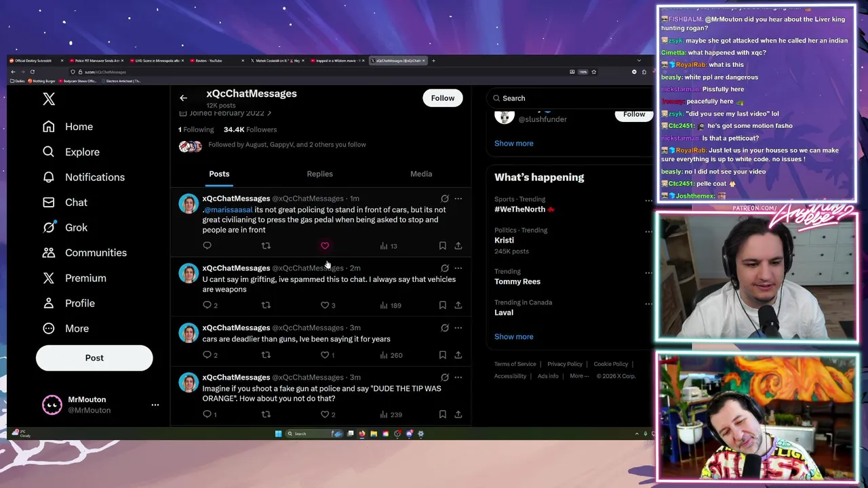The height and width of the screenshot is (488, 868).
Task: Open the Laval trending topic
Action: 504,312
